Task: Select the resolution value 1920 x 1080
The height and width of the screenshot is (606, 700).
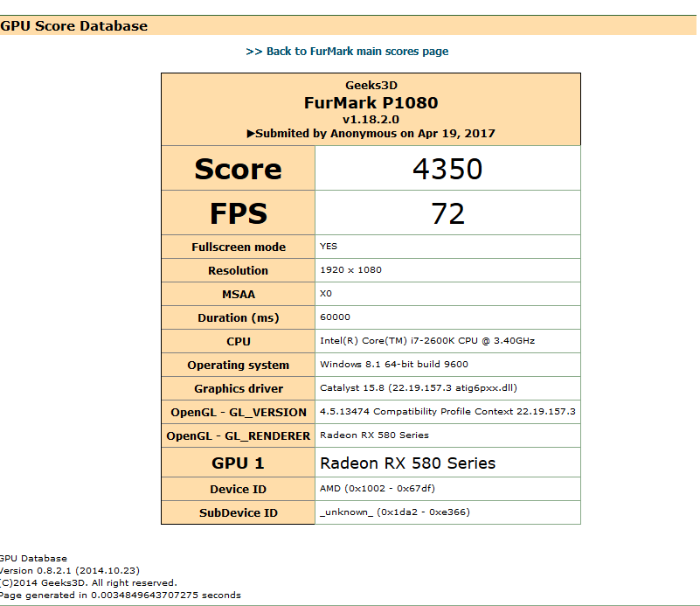Action: 351,270
